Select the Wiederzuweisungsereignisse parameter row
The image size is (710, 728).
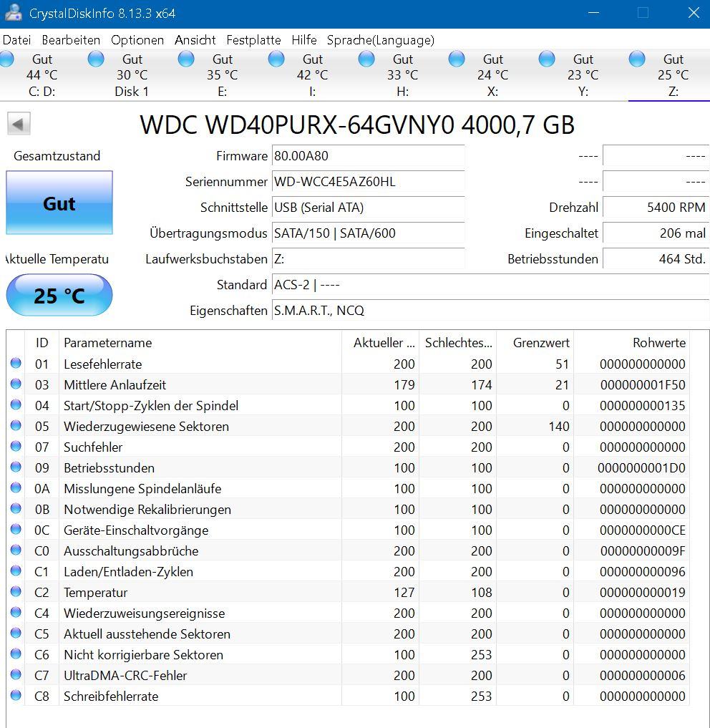[x=349, y=613]
